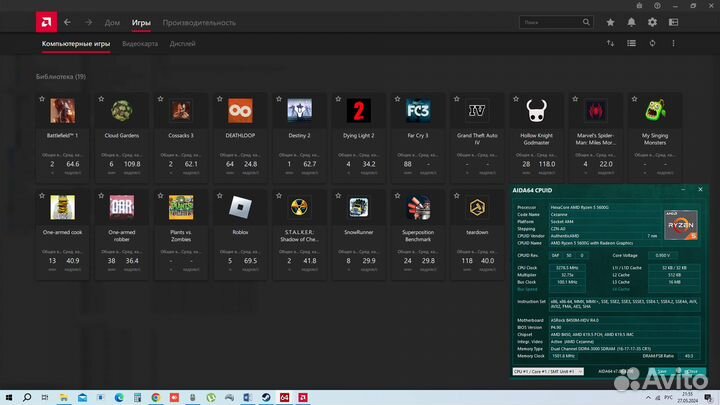Click Библиотека (19) heading
The height and width of the screenshot is (405, 720).
[x=61, y=77]
